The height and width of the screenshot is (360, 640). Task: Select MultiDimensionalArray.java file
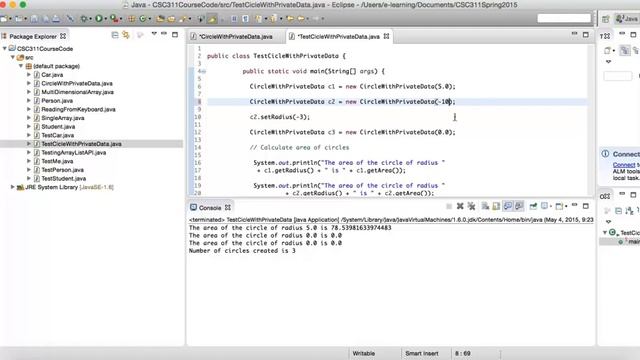tap(78, 92)
